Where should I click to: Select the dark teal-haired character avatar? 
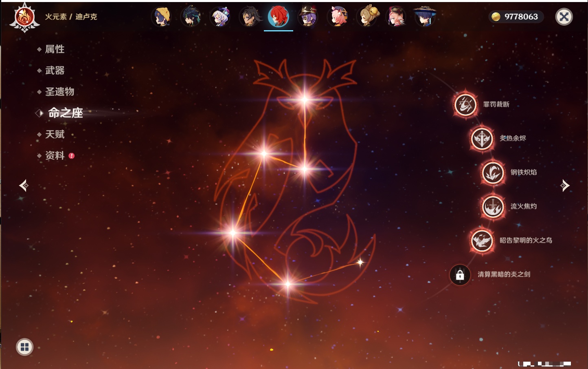point(191,17)
